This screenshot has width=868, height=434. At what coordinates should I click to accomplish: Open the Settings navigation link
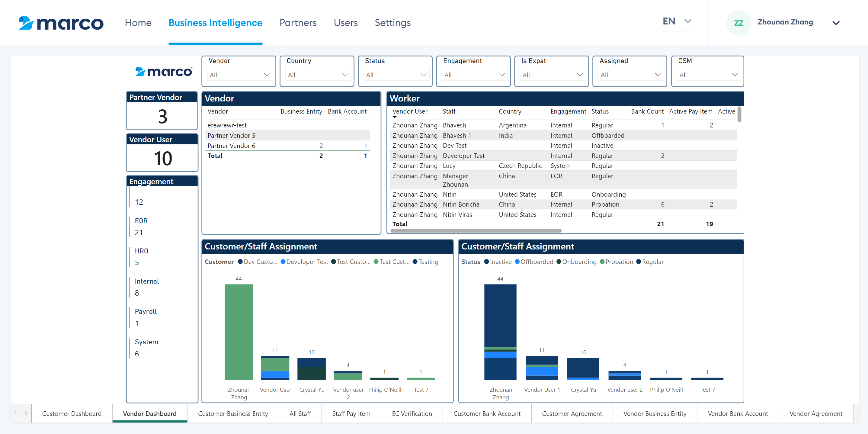[392, 23]
